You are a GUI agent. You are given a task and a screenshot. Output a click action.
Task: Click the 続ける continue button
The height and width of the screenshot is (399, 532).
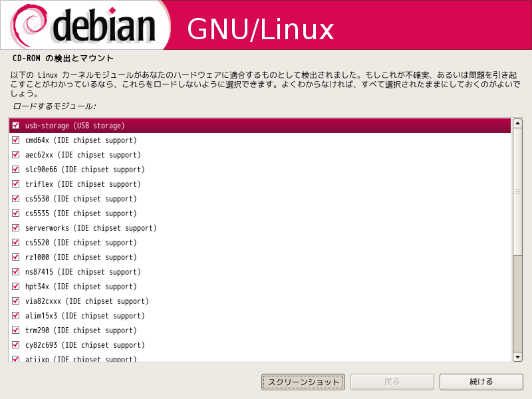(481, 382)
